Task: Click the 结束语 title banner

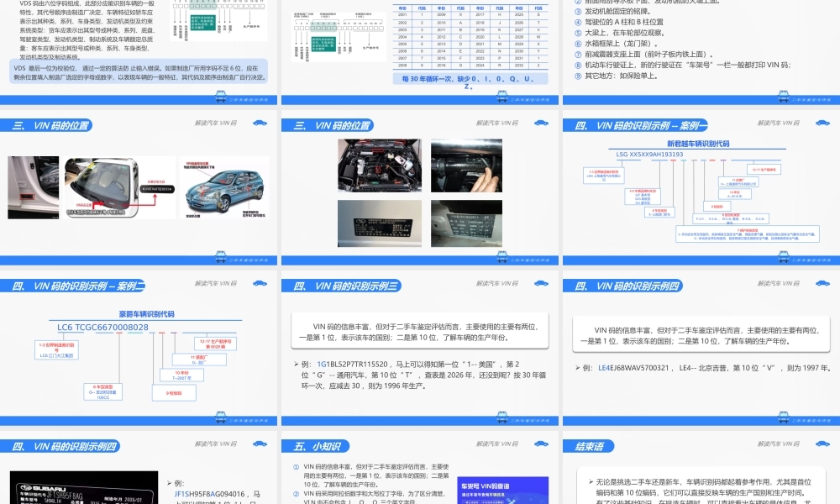Action: (588, 446)
